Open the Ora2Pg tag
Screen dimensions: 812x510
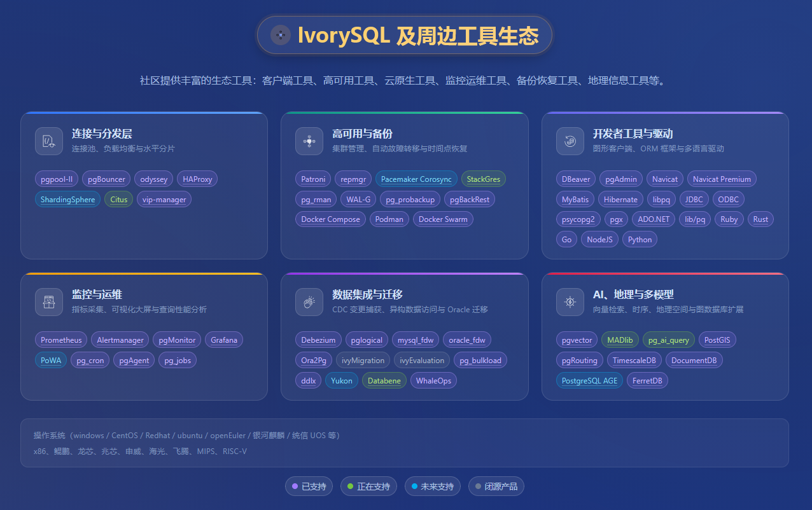coord(314,361)
